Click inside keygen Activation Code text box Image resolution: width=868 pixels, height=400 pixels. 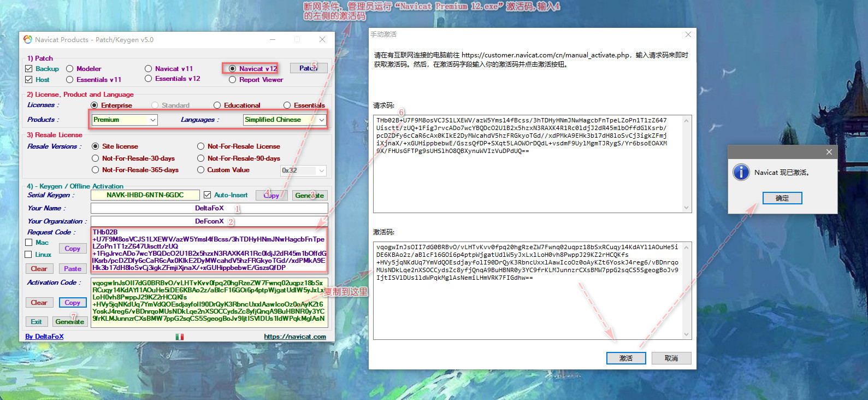[209, 303]
